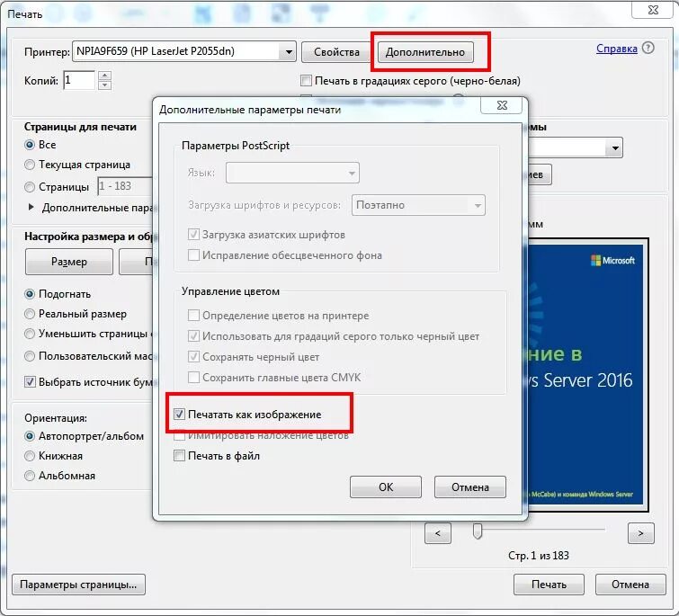The image size is (679, 616).
Task: Go to the previous preview page arrow
Action: [438, 533]
